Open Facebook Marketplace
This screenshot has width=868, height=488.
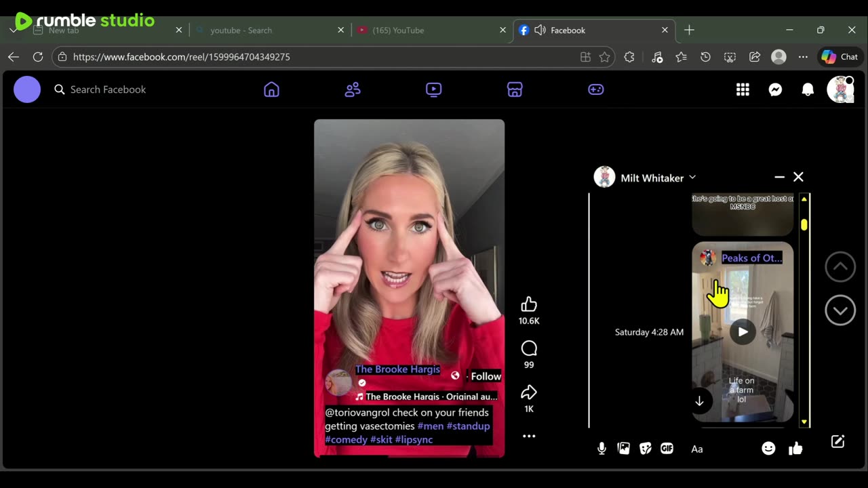pyautogui.click(x=515, y=89)
